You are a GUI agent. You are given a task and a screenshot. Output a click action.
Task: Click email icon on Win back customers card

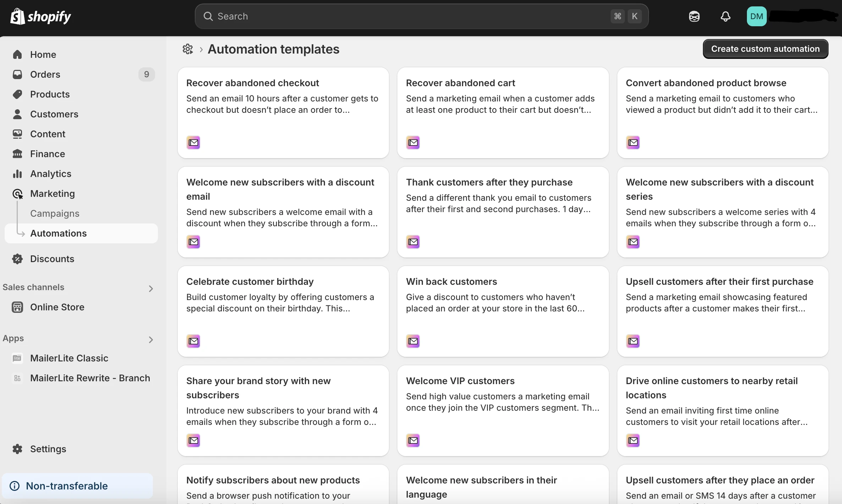point(413,341)
